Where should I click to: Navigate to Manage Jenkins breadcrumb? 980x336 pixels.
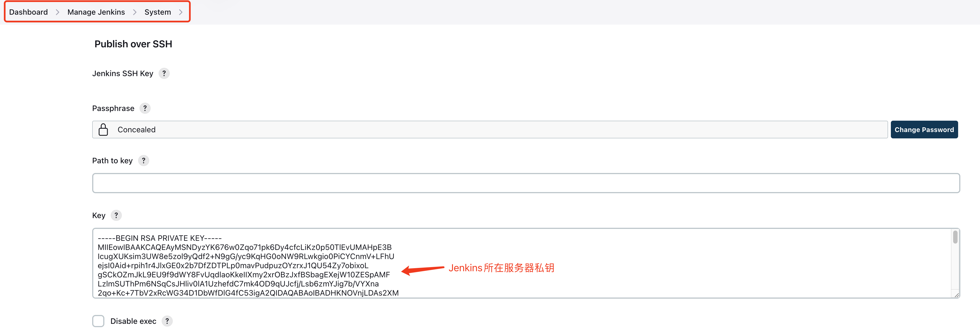click(x=96, y=12)
